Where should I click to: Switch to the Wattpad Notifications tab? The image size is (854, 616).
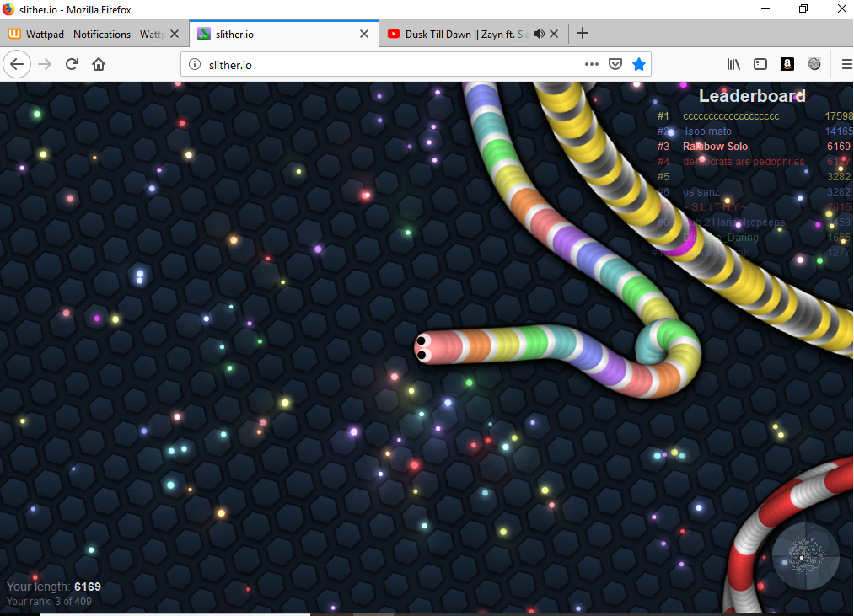(94, 35)
